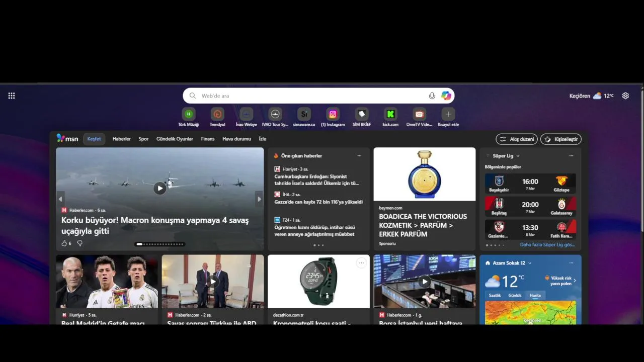Open the Trendyol shortcut
Screen dimensions: 644x362
pyautogui.click(x=217, y=118)
